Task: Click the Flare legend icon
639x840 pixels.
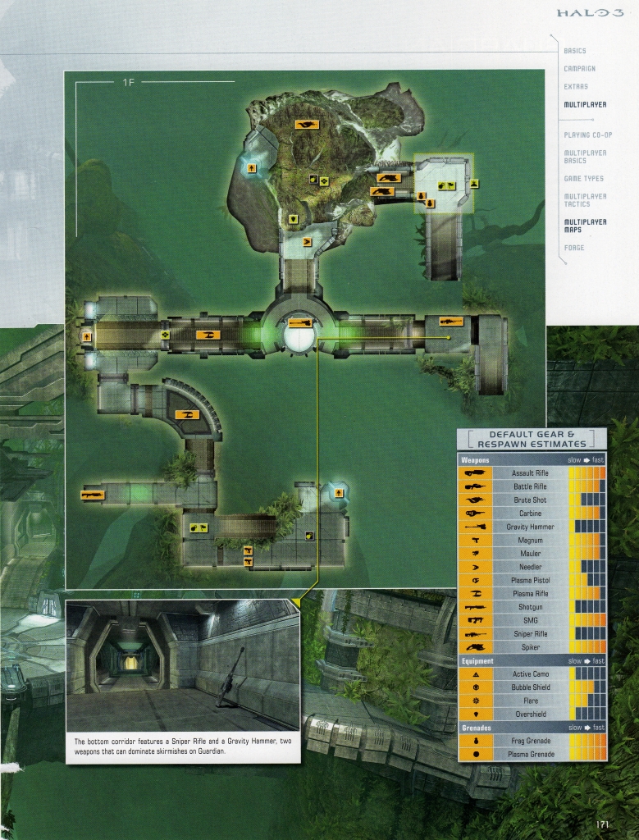Action: coord(475,701)
